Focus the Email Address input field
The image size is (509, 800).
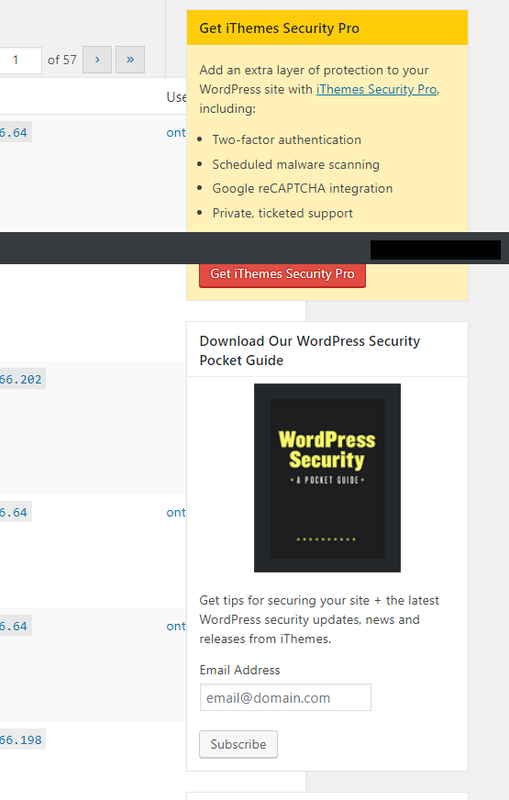[285, 697]
